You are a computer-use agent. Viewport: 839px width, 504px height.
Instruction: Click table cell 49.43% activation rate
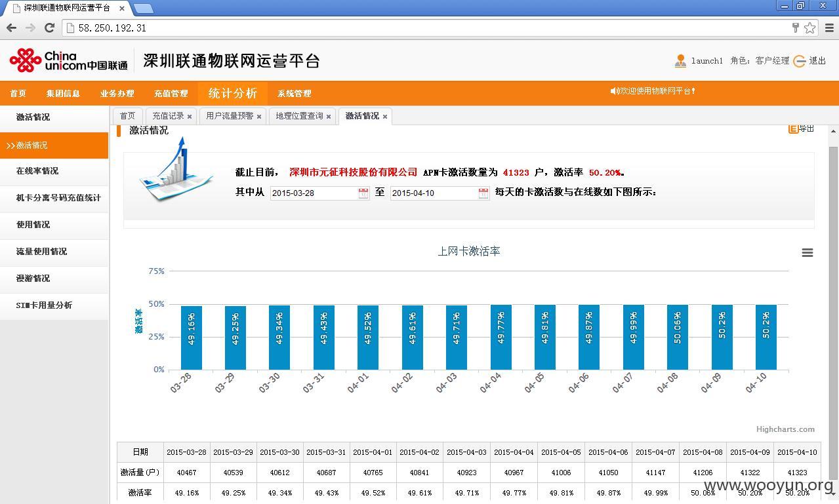pyautogui.click(x=327, y=493)
